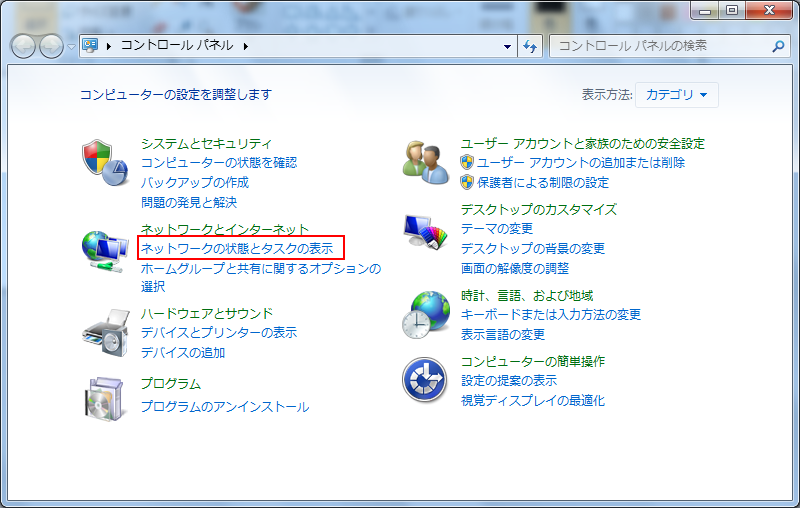This screenshot has width=800, height=508.
Task: Open the Clock, Language and Region globe icon
Action: [426, 315]
